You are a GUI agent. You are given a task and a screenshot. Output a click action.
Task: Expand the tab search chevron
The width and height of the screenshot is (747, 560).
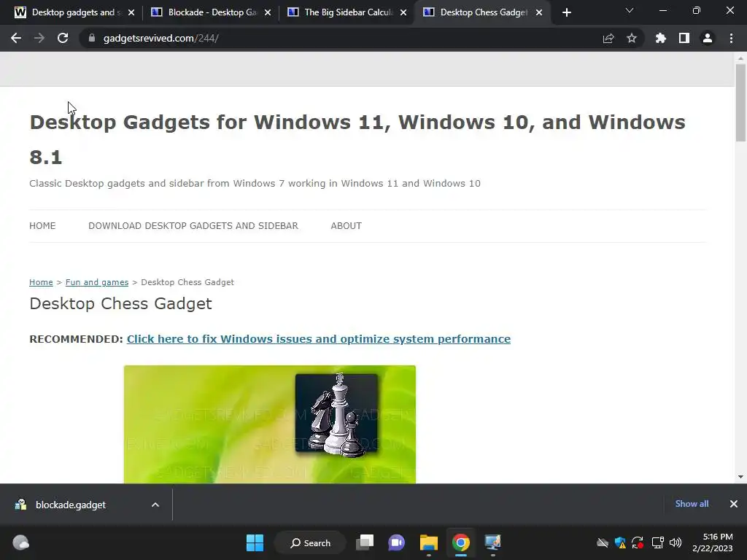coord(630,10)
